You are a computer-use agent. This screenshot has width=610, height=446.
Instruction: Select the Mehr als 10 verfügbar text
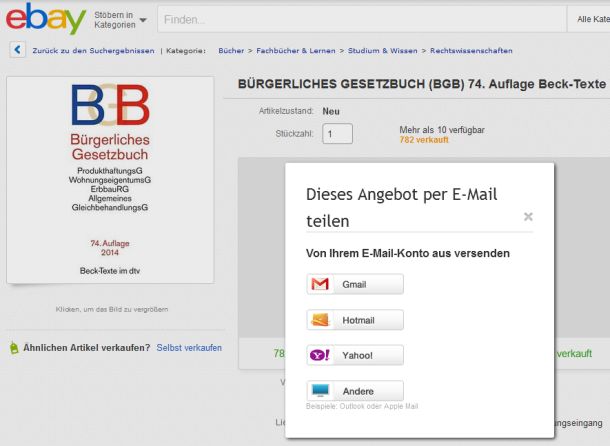tap(442, 130)
